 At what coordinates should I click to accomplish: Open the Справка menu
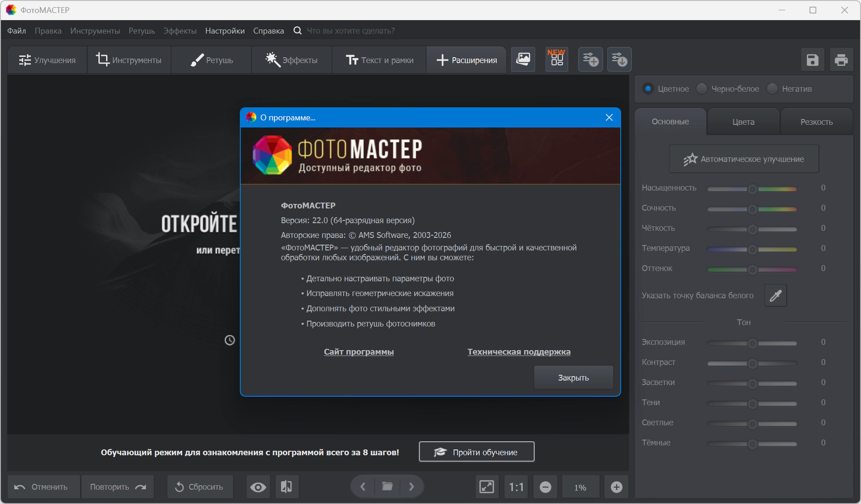tap(268, 31)
